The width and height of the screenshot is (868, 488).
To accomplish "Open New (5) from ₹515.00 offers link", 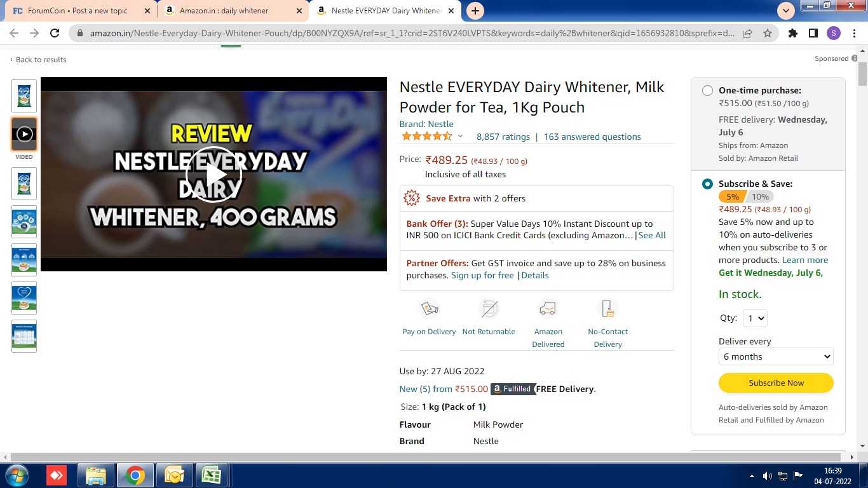I will click(x=444, y=389).
